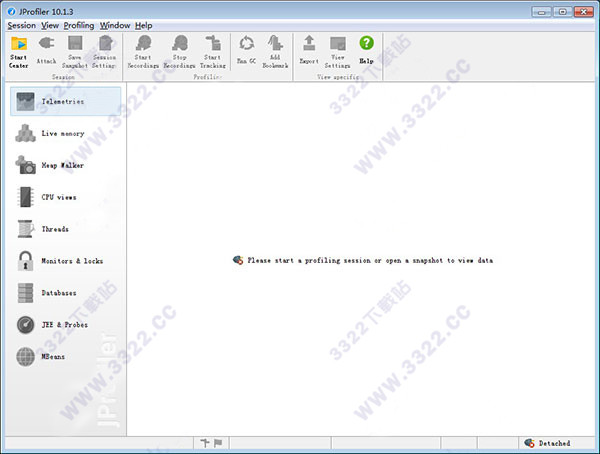Open the Start Center

[18, 52]
